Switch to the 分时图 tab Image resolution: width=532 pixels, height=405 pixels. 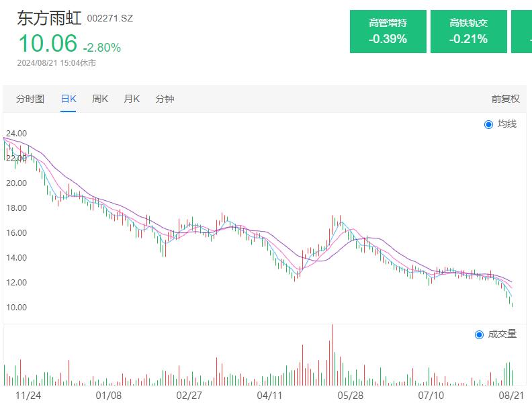30,99
